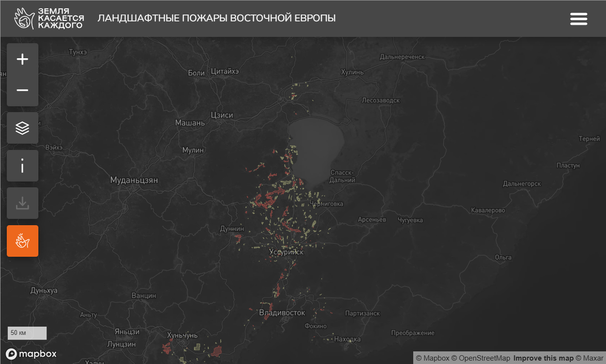The height and width of the screenshot is (364, 606).
Task: Open the © OpenStreetMap attribution link
Action: click(481, 358)
